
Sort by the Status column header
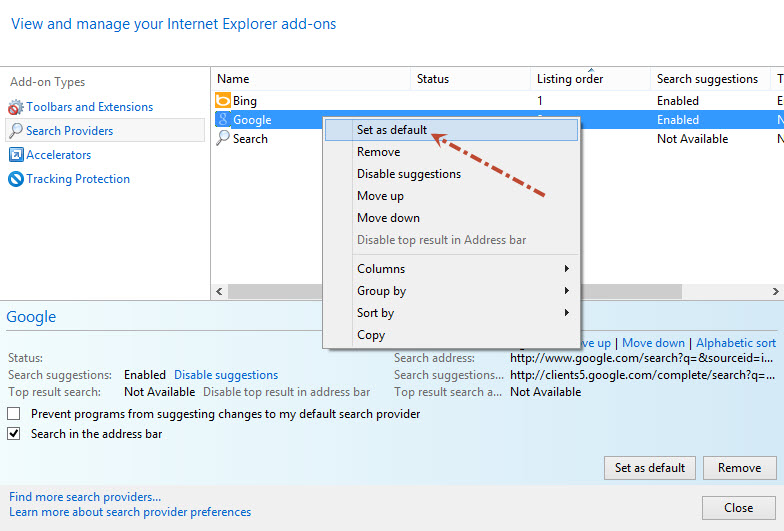tap(470, 79)
